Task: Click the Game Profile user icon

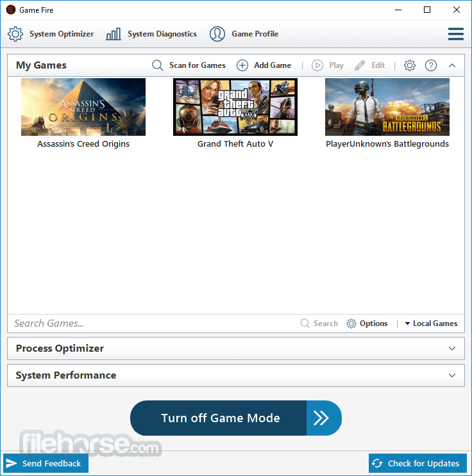Action: click(217, 34)
